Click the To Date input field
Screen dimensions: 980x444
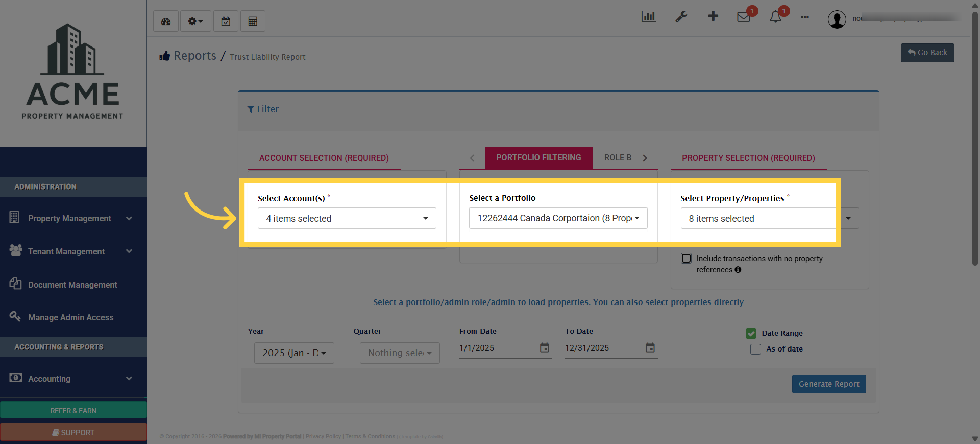(x=603, y=348)
